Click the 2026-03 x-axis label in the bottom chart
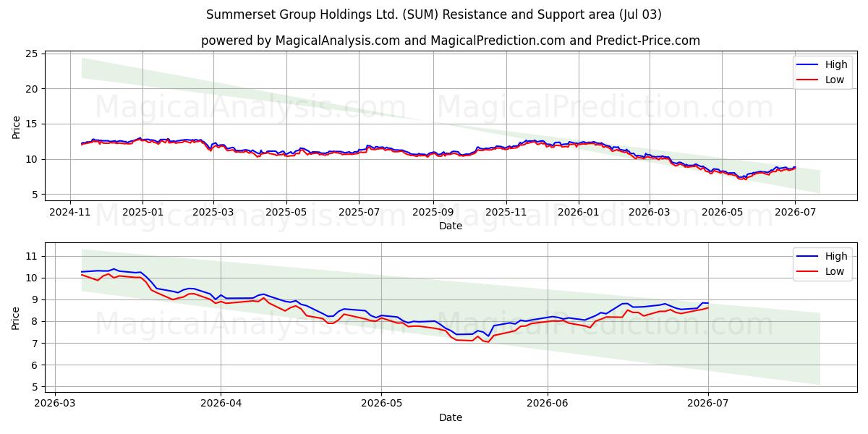The width and height of the screenshot is (868, 434). click(55, 404)
